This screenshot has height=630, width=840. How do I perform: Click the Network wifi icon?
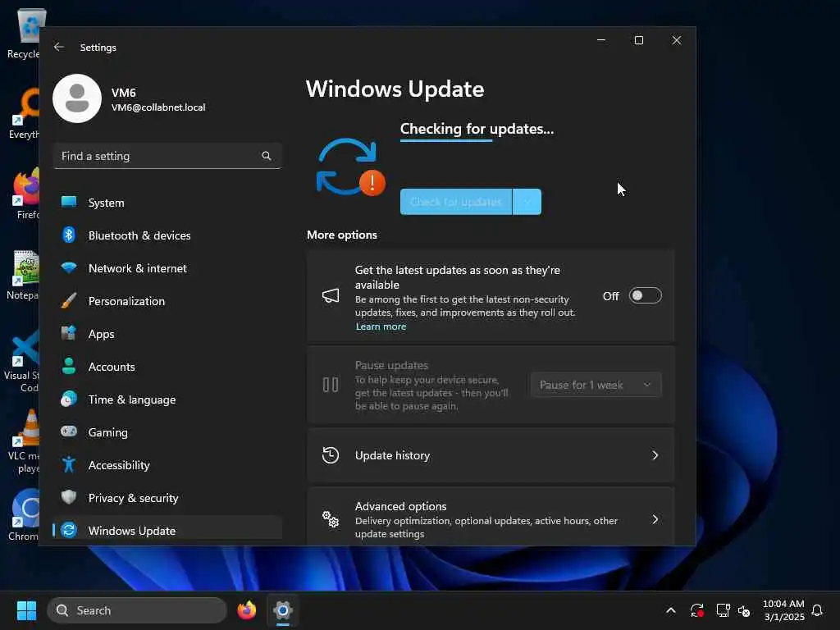pos(69,267)
